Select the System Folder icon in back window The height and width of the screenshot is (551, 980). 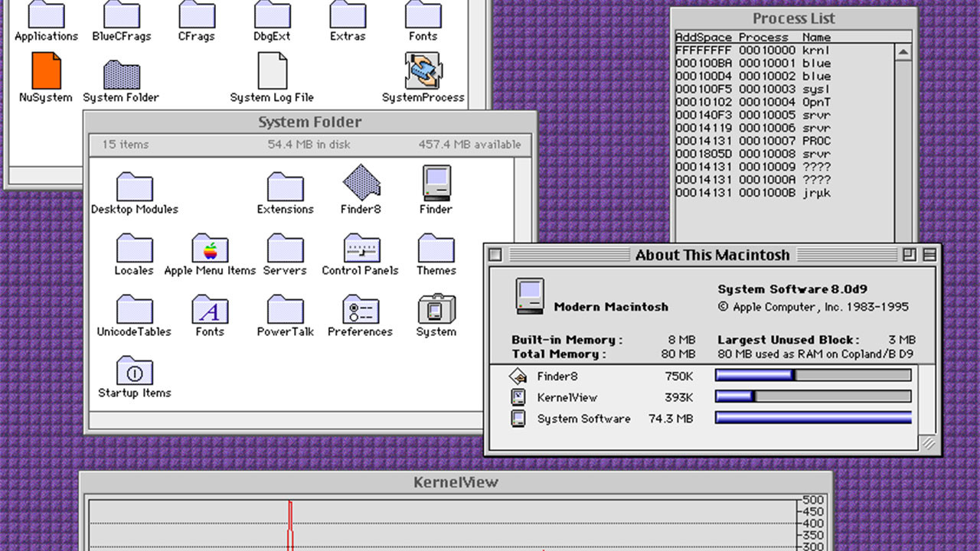point(121,74)
